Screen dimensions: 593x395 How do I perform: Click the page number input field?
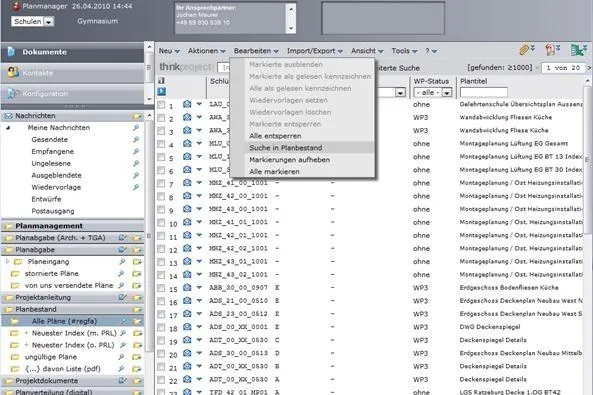tap(563, 68)
